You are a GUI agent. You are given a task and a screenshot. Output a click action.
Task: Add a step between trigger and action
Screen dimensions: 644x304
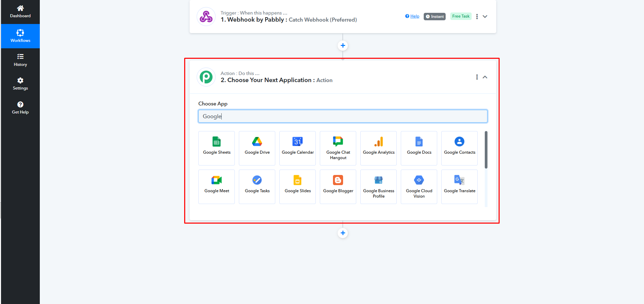coord(343,46)
